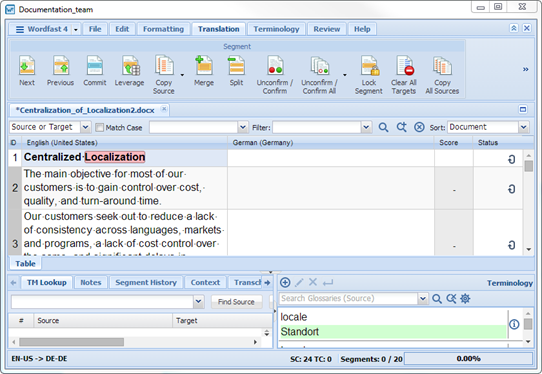Image resolution: width=542 pixels, height=374 pixels.
Task: Click the Find Source button
Action: (x=236, y=302)
